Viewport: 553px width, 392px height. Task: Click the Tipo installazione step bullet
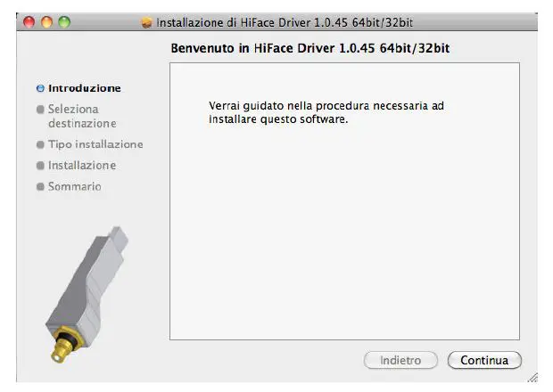[x=40, y=144]
